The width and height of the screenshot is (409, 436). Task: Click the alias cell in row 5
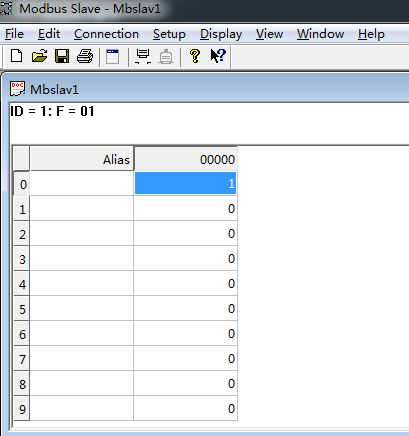click(x=82, y=308)
